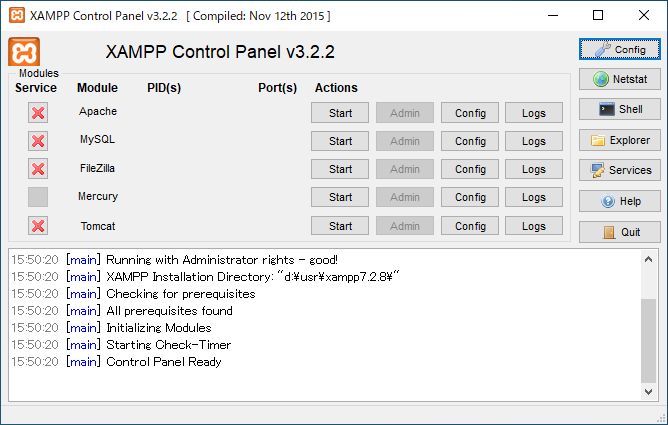Viewport: 668px width, 425px height.
Task: Start the MySQL module
Action: [x=340, y=141]
